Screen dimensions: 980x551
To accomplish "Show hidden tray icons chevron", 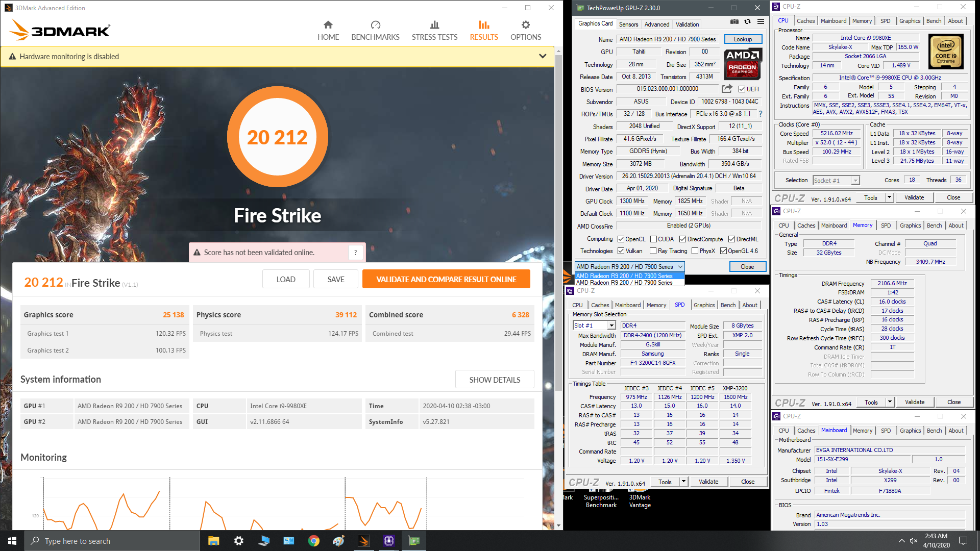I will (901, 541).
